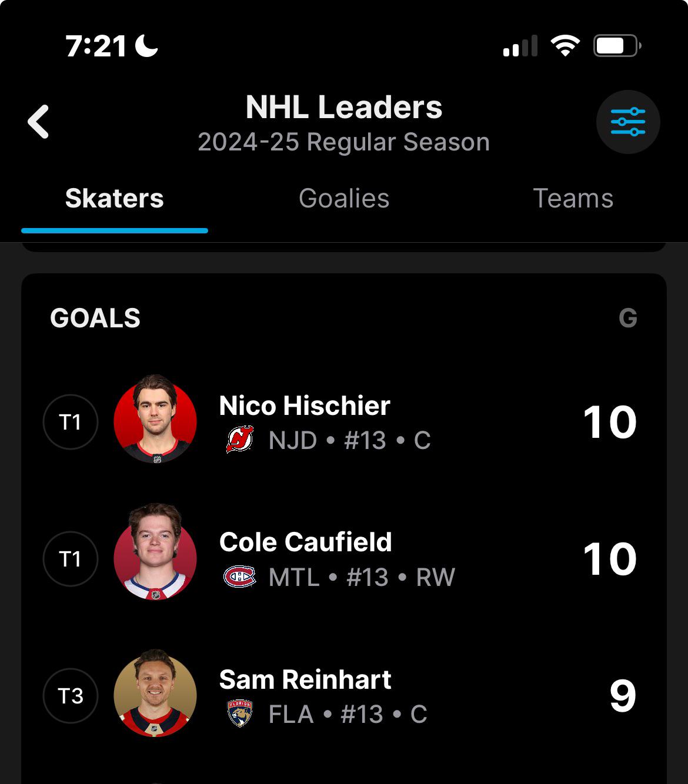Open Sam Reinhart's player name
The width and height of the screenshot is (688, 784).
[305, 679]
